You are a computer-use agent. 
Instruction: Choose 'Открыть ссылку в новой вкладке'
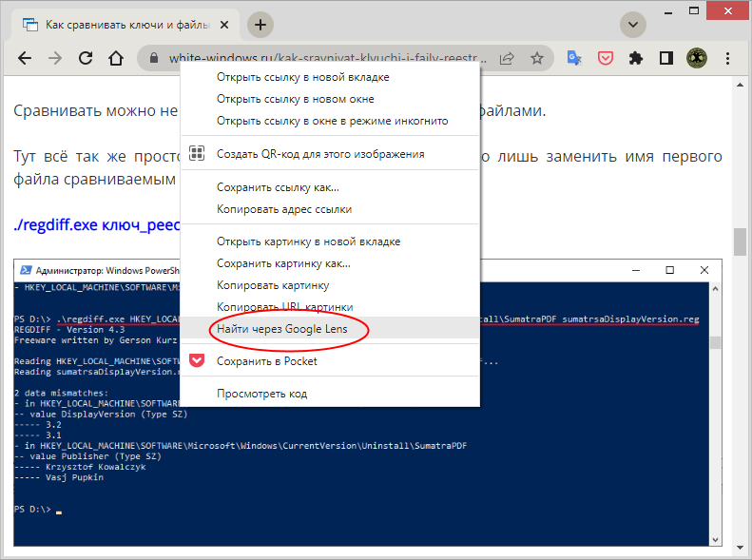click(330, 77)
